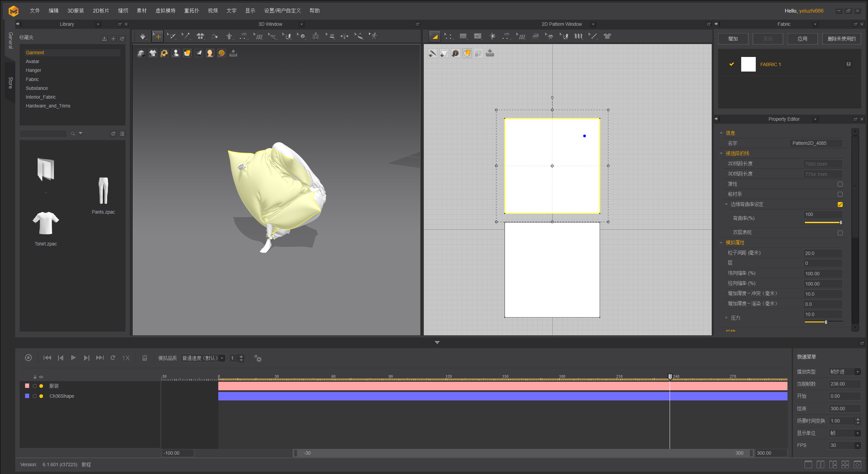This screenshot has height=474, width=868.
Task: Click the 增加 fabric button
Action: tap(733, 39)
